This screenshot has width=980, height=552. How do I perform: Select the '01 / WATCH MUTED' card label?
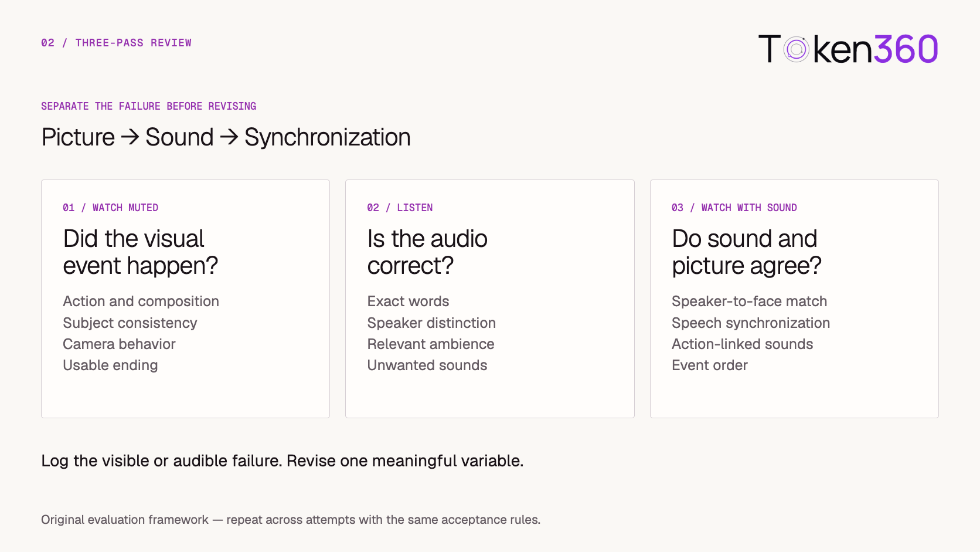110,208
